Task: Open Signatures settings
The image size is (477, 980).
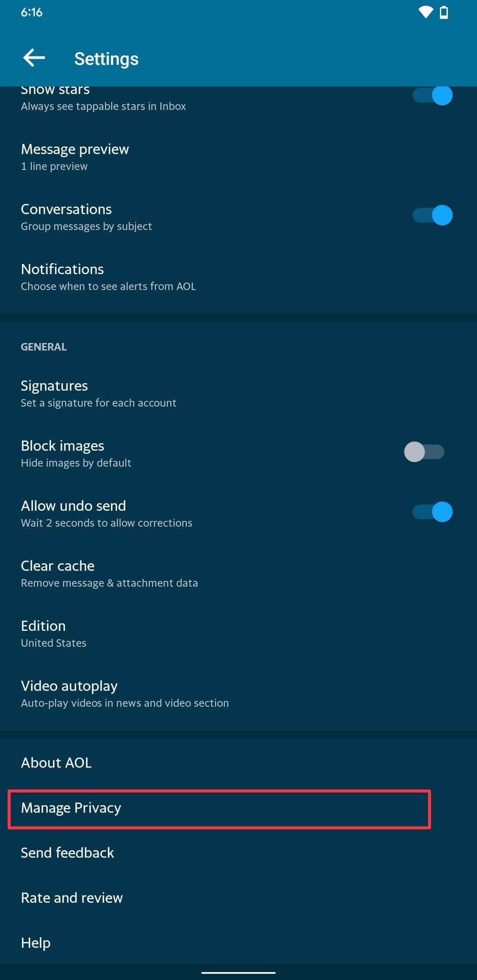Action: [x=238, y=394]
